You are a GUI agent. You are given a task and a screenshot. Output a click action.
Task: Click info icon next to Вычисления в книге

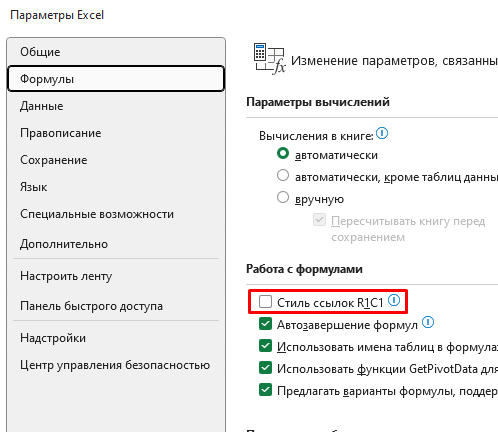(x=382, y=133)
